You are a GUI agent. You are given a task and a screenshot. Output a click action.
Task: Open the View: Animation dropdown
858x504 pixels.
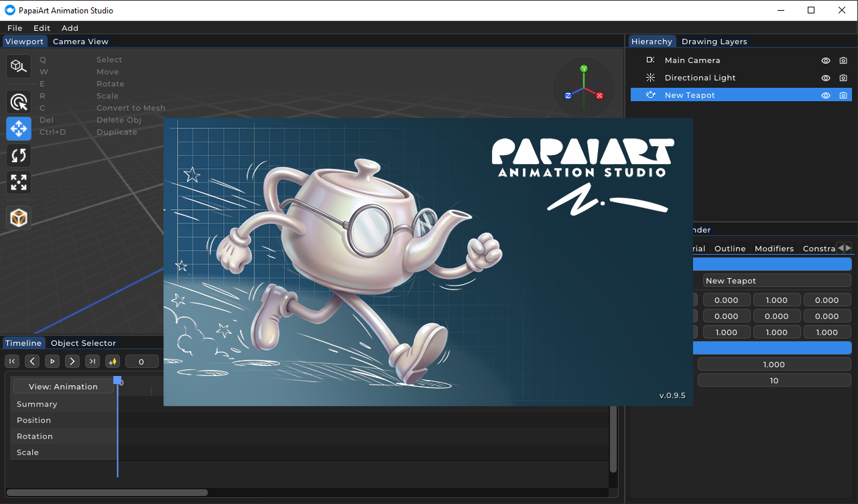[x=62, y=386]
